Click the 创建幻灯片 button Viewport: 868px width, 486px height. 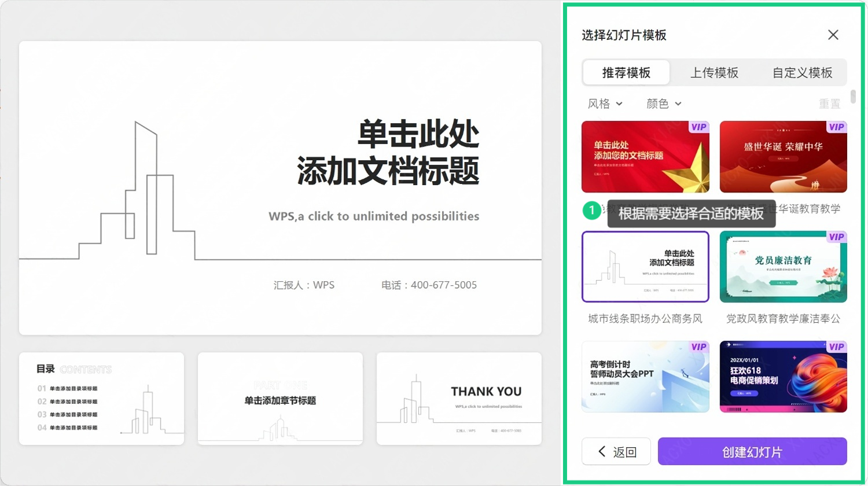pos(752,451)
